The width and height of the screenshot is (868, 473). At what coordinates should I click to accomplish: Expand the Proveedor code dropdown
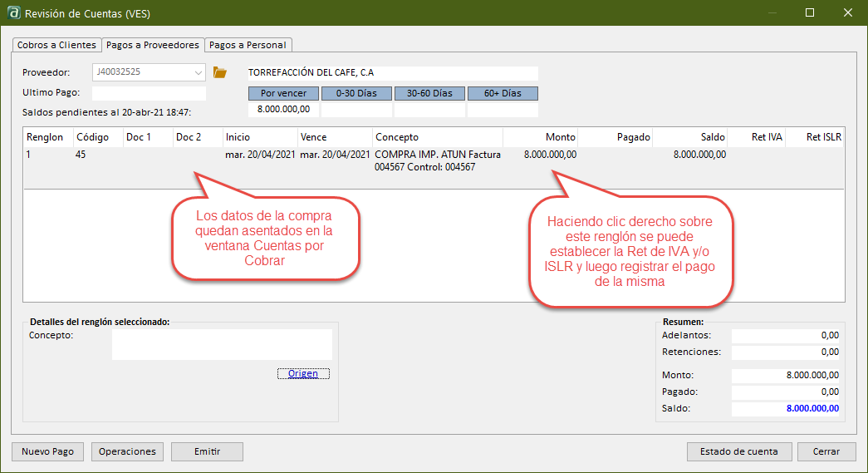click(198, 72)
